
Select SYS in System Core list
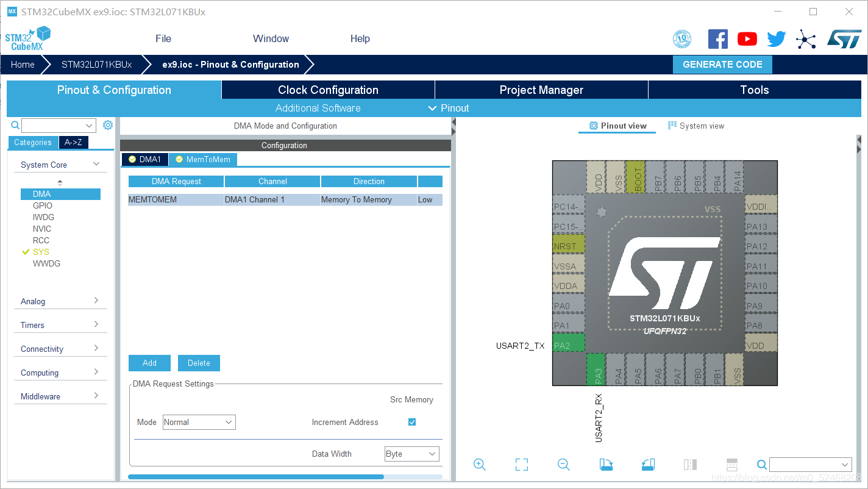pos(41,252)
